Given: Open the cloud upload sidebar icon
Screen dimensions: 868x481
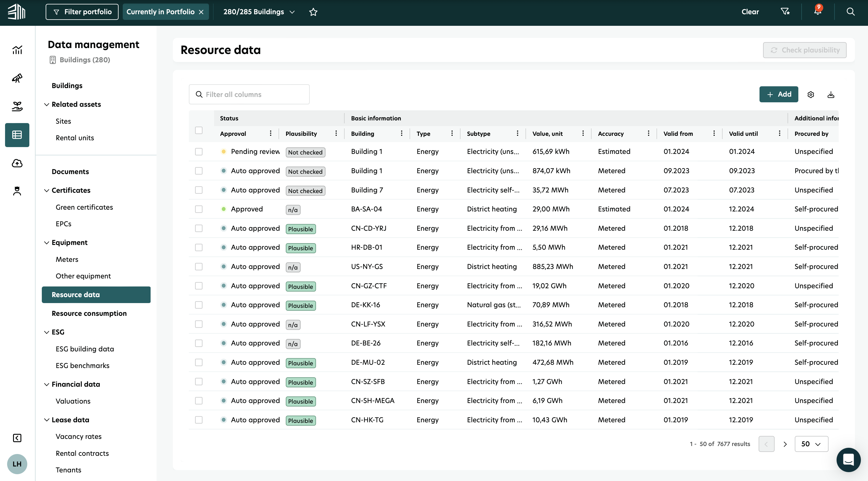Looking at the screenshot, I should (x=17, y=163).
